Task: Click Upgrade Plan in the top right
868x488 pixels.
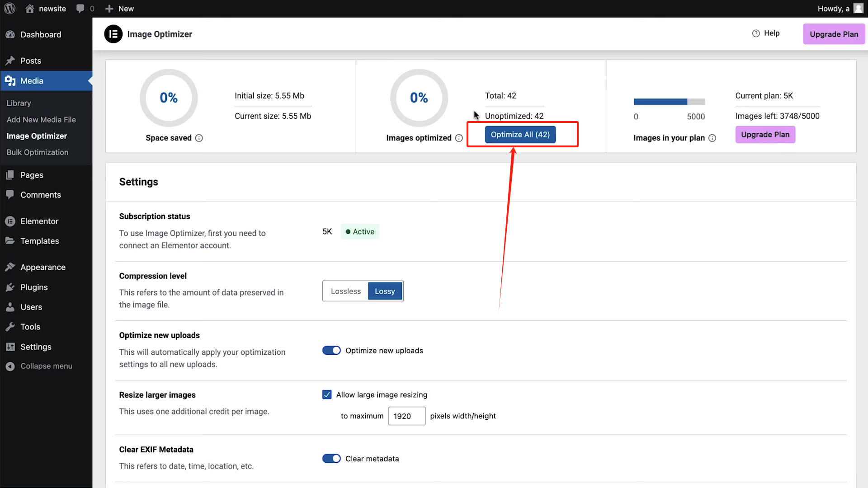Action: click(x=834, y=34)
